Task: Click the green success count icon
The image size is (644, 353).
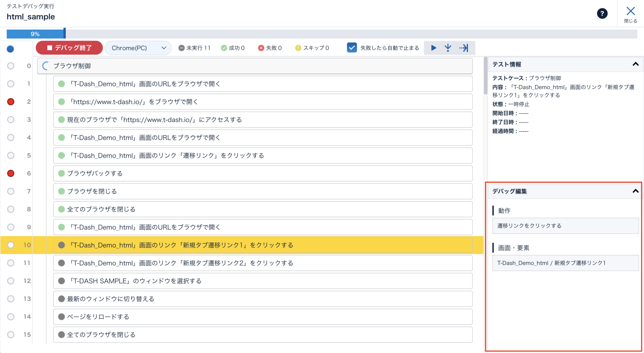Action: (224, 48)
